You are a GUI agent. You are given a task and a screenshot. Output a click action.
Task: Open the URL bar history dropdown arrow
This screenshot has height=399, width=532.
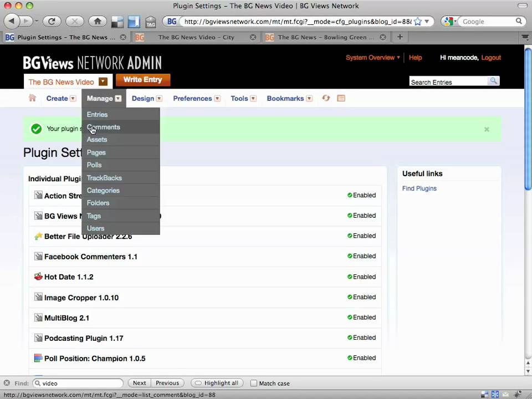pyautogui.click(x=427, y=22)
